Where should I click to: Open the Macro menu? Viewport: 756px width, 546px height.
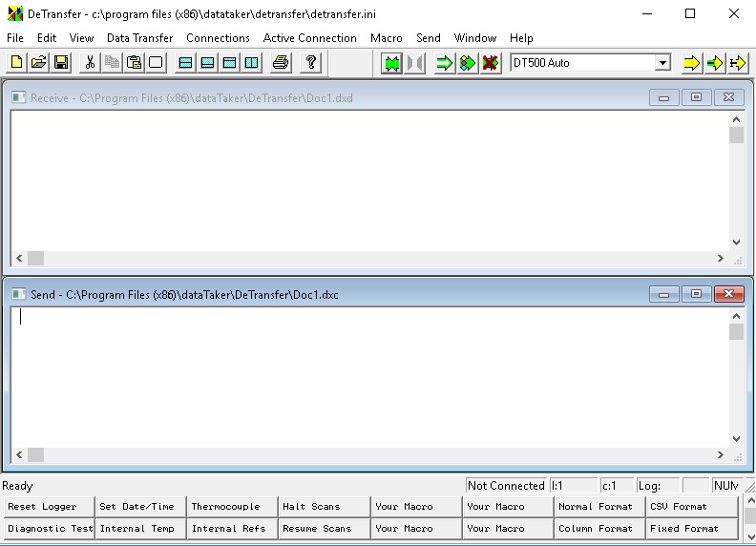[387, 38]
